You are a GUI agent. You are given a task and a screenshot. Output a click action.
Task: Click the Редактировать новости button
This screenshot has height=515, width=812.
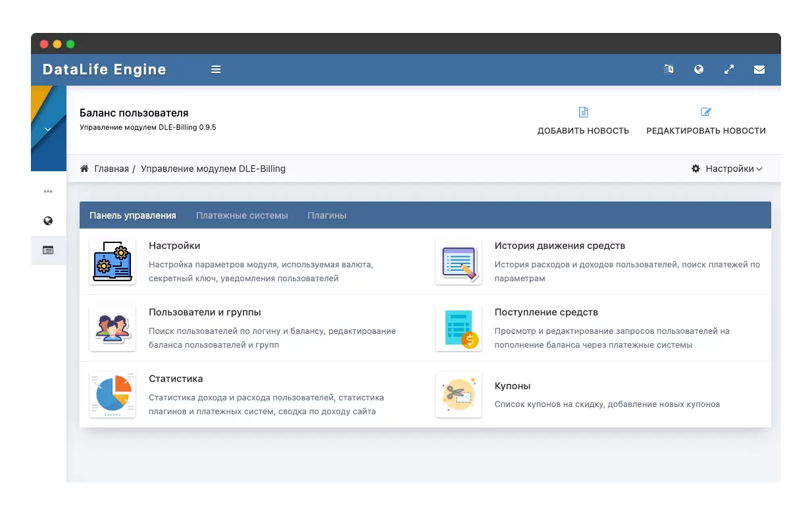tap(706, 122)
